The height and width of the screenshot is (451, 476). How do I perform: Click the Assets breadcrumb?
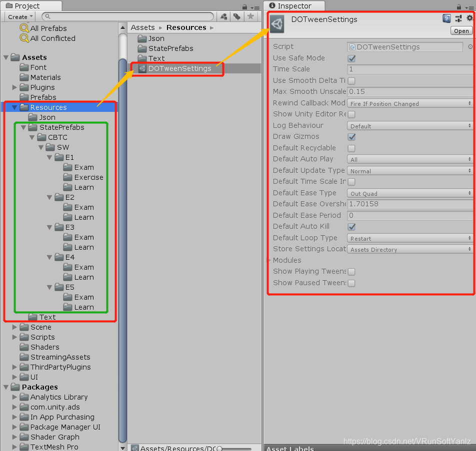(x=142, y=27)
